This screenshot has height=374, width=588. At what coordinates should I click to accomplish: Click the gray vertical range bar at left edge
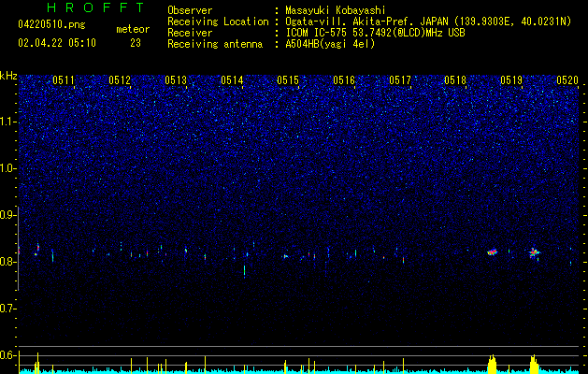click(19, 249)
